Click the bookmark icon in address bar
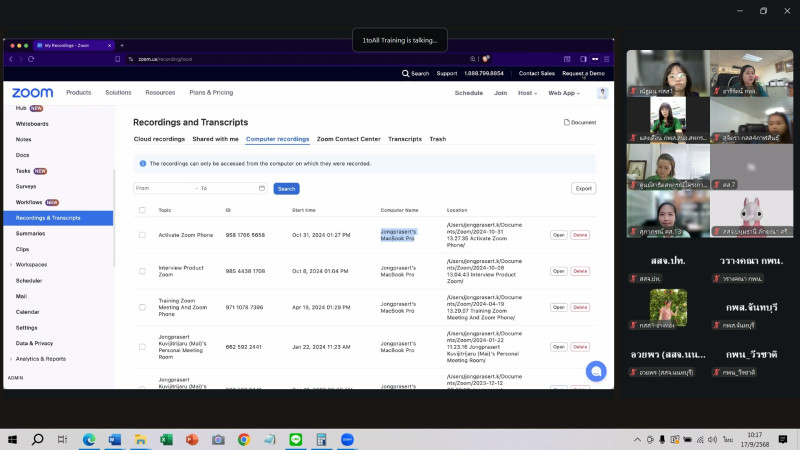800x450 pixels. point(117,59)
